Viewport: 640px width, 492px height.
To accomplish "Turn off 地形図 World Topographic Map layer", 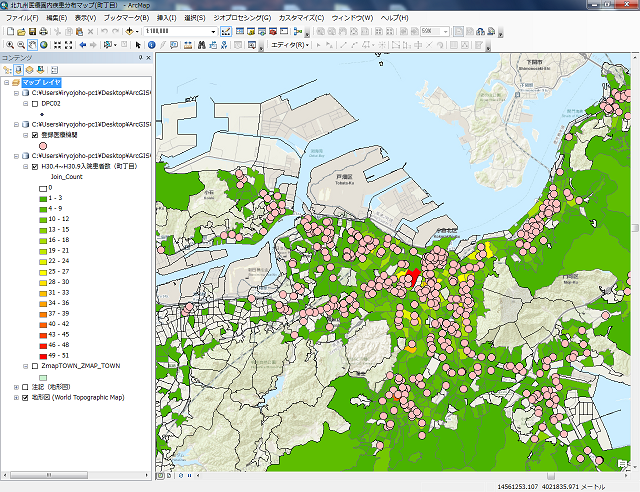I will (x=25, y=397).
